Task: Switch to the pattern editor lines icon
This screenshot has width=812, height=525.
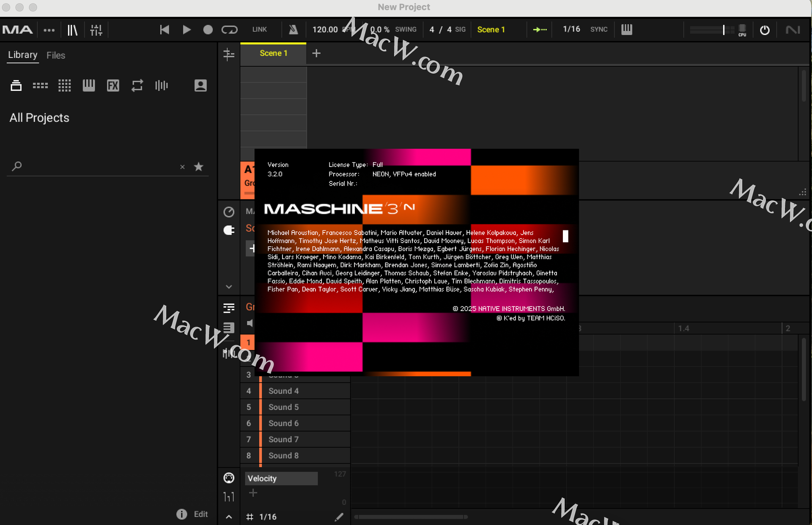Action: 229,308
